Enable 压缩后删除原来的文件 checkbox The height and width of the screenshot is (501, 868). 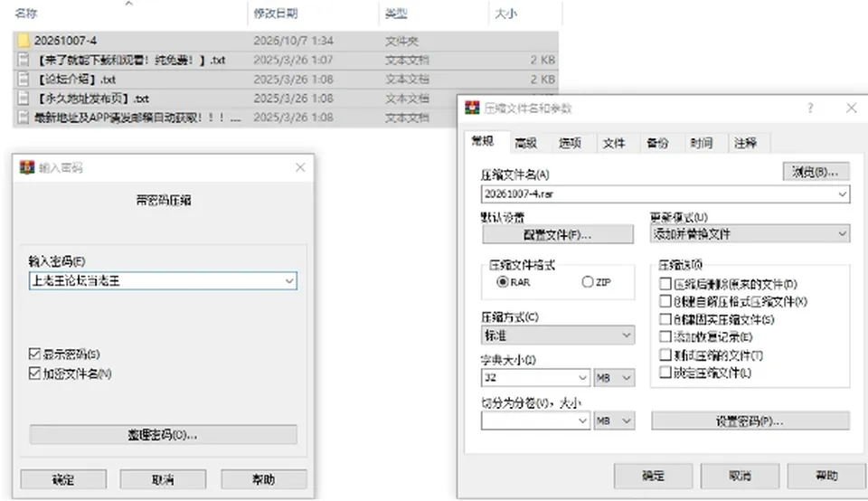point(665,284)
